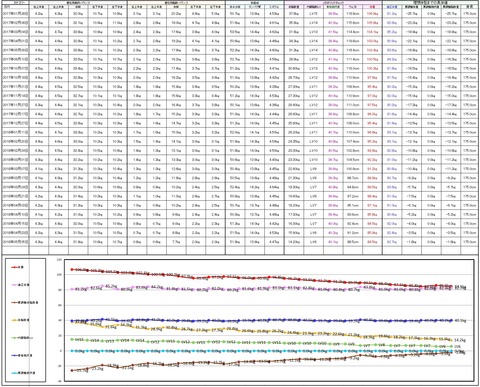The height and width of the screenshot is (387, 480).
Task: Select the brown-marker legend entry
Action: coord(25,303)
